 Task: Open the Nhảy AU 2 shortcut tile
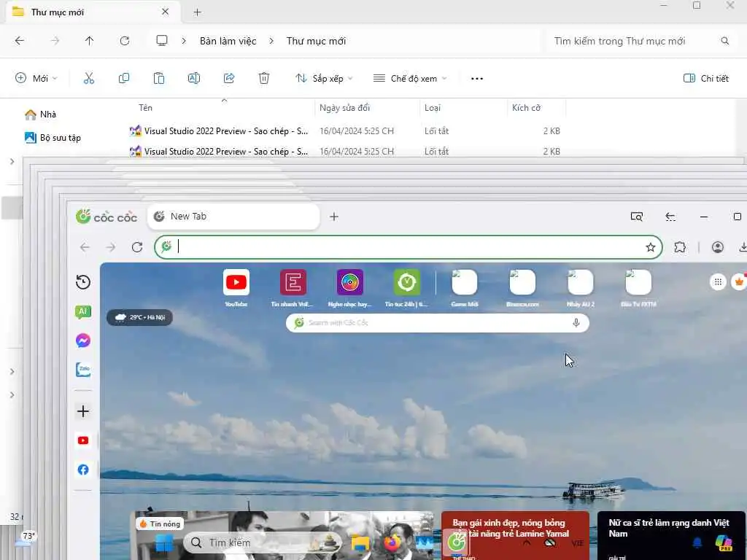(580, 287)
